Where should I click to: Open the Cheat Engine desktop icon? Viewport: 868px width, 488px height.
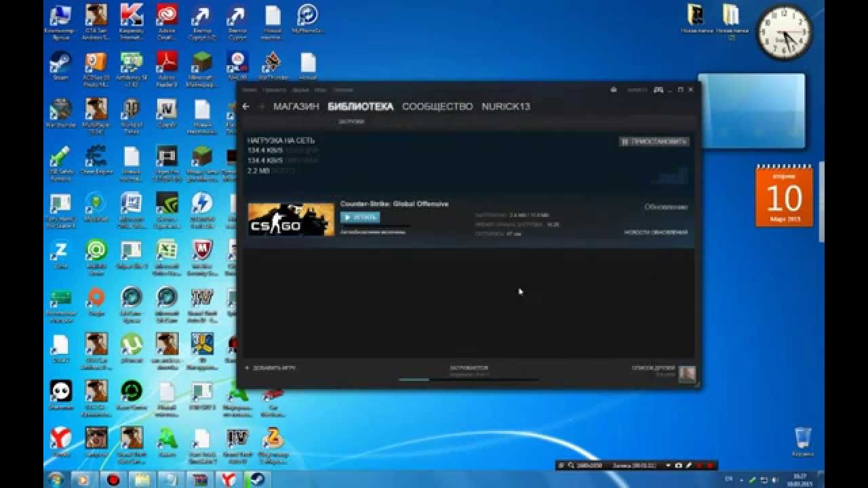point(96,161)
